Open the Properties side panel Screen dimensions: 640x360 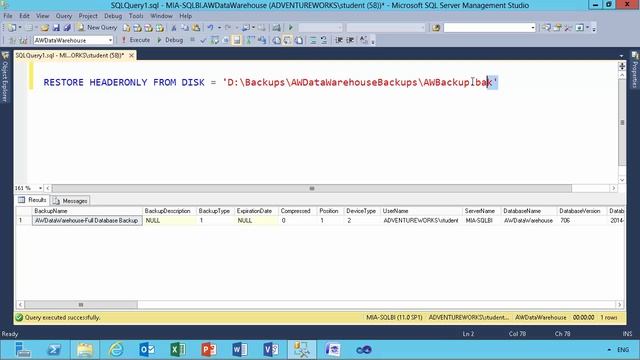pos(635,70)
